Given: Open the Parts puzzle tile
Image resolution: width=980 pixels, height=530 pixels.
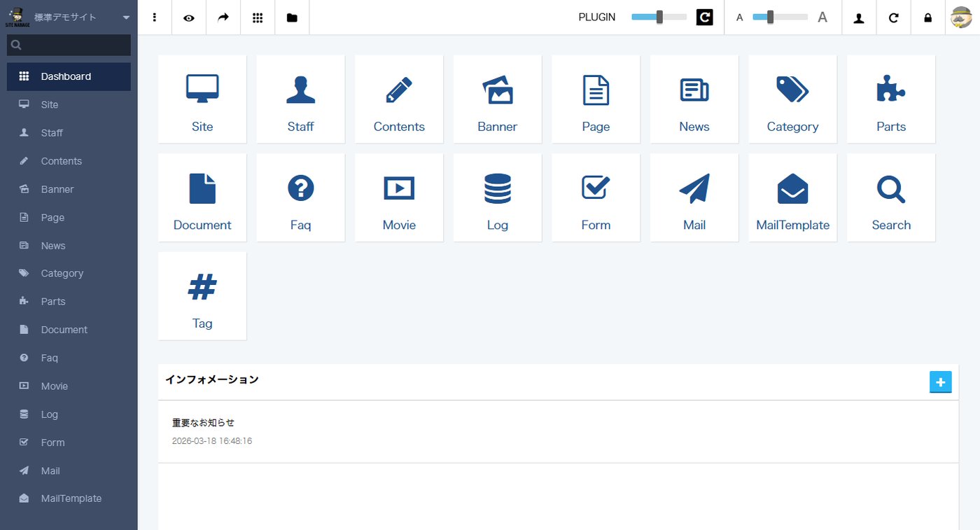Looking at the screenshot, I should tap(891, 99).
